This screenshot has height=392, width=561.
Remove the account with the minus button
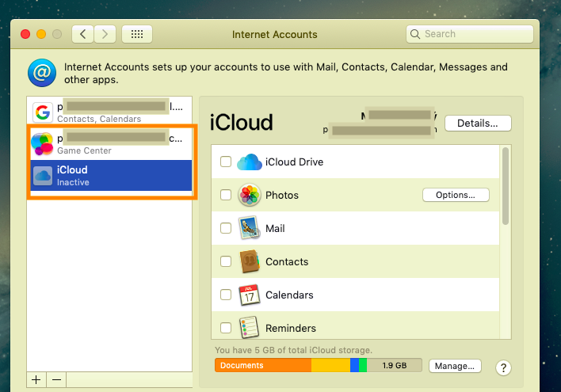56,380
